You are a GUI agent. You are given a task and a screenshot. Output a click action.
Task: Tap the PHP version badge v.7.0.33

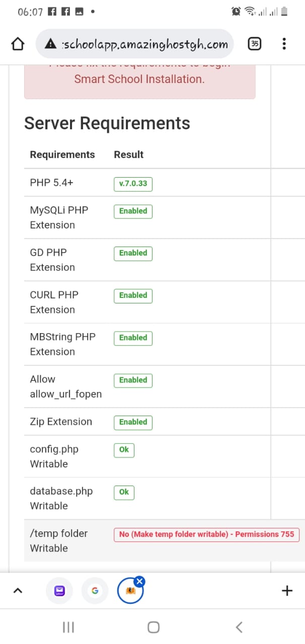click(x=132, y=184)
